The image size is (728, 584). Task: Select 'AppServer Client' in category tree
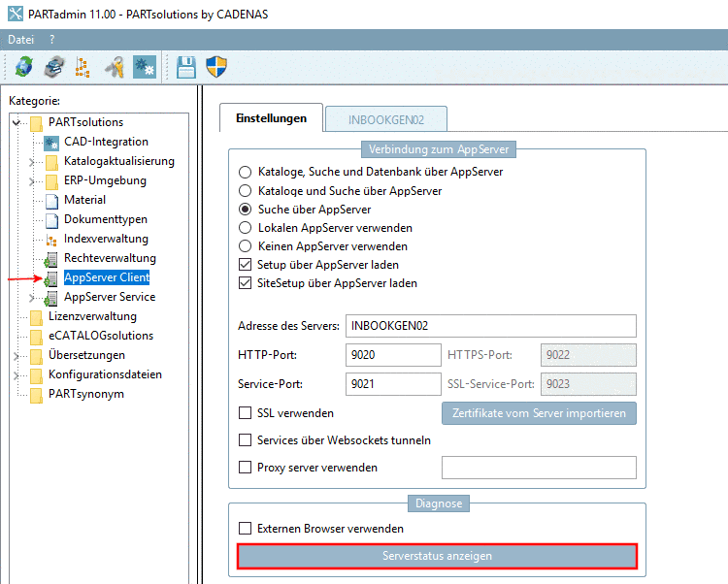[107, 277]
